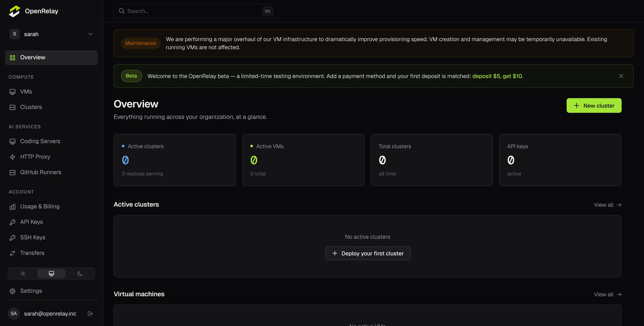Click the OpenRelay brand name
644x326 pixels.
(42, 11)
